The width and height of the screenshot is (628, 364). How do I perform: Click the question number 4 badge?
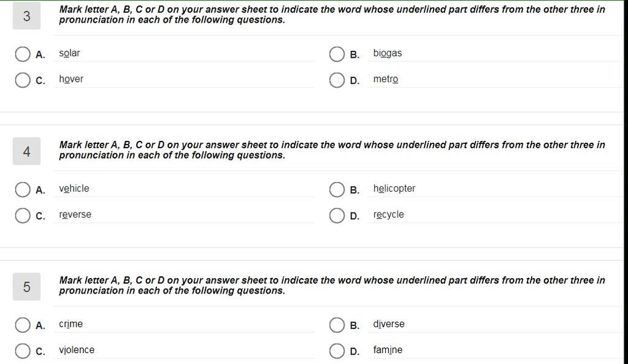[26, 151]
